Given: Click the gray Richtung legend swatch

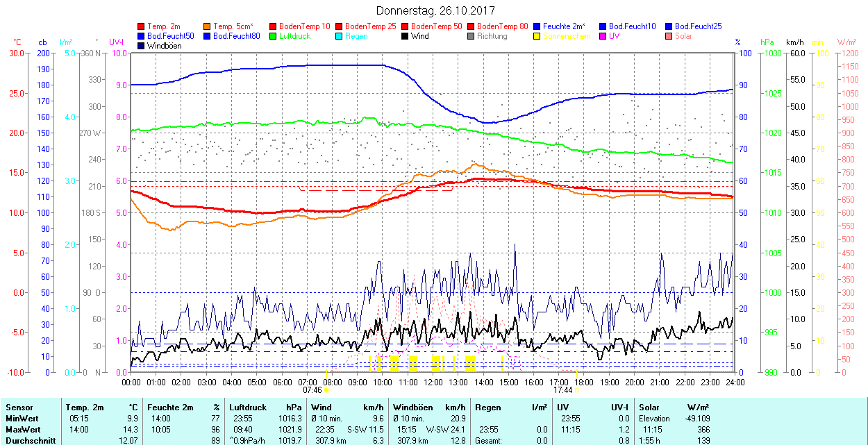Looking at the screenshot, I should click(x=471, y=36).
